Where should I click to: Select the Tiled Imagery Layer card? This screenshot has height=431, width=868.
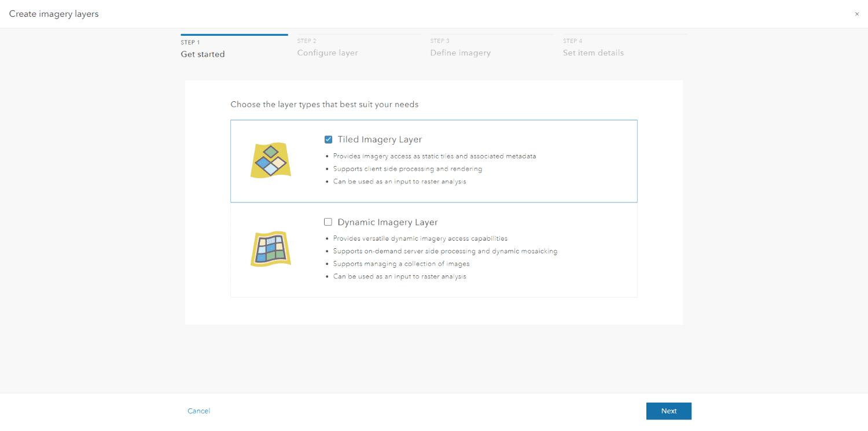pyautogui.click(x=434, y=161)
